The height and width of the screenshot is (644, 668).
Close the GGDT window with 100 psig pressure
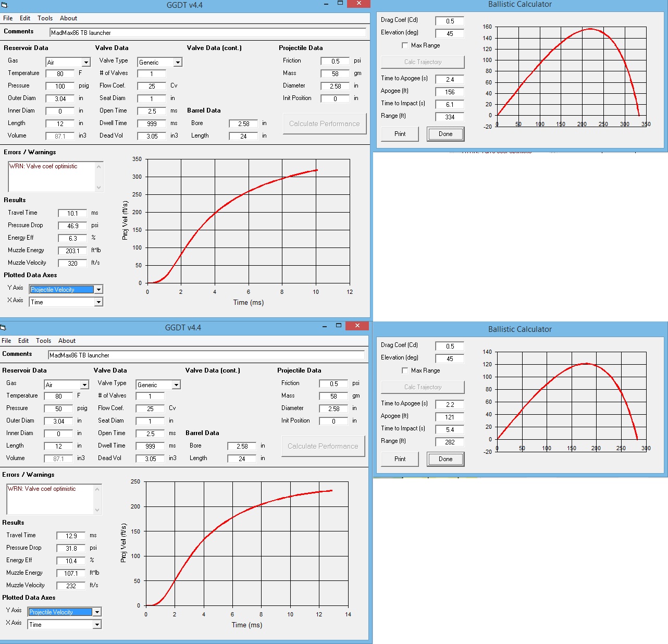click(x=358, y=4)
